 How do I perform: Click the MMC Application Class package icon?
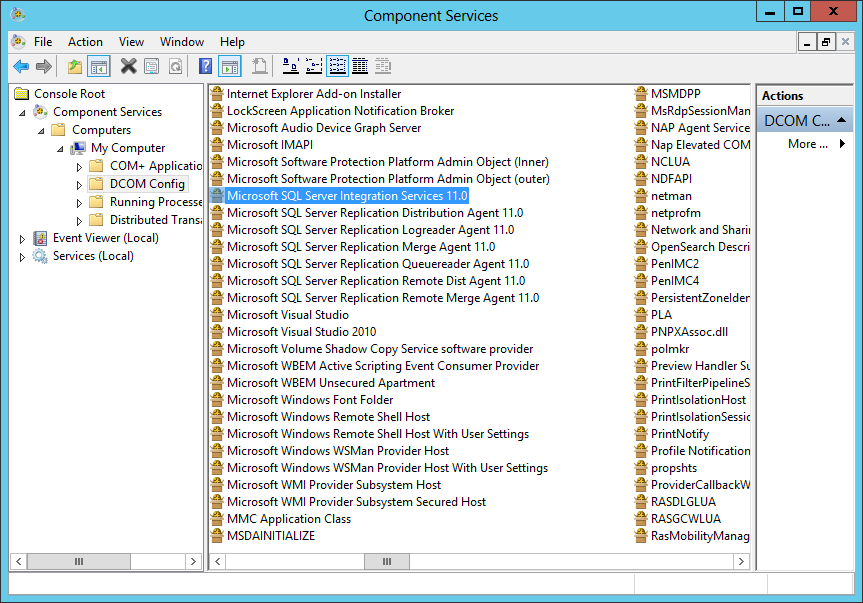[x=217, y=519]
